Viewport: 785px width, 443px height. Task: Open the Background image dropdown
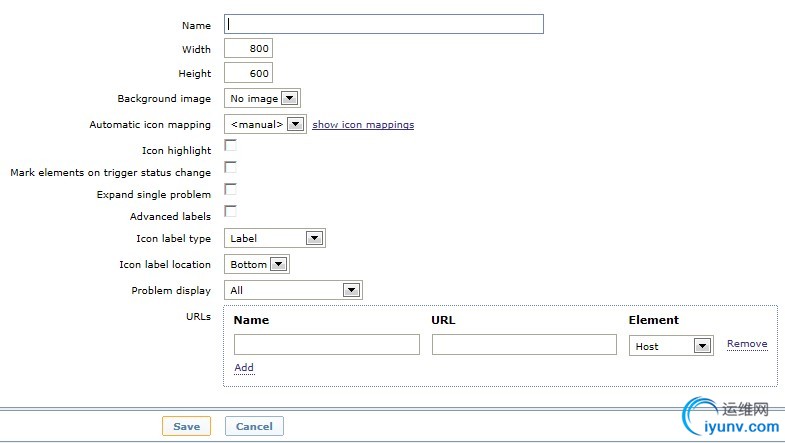(262, 98)
